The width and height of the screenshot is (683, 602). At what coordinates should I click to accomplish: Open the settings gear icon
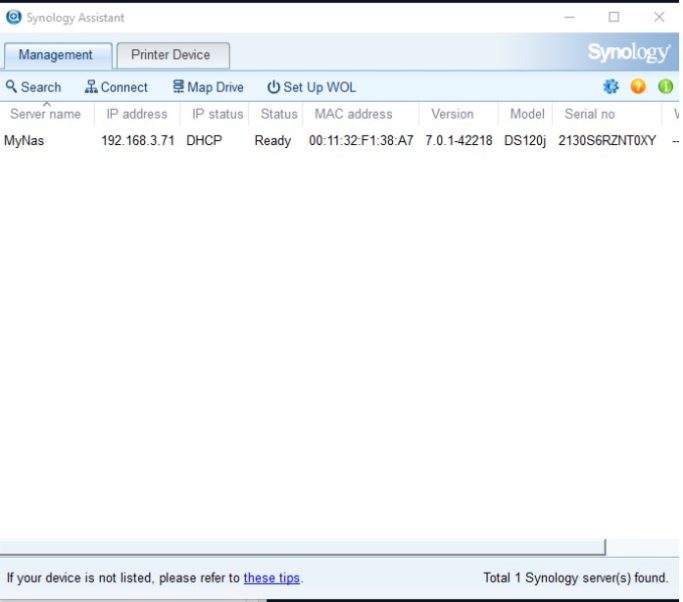[611, 87]
